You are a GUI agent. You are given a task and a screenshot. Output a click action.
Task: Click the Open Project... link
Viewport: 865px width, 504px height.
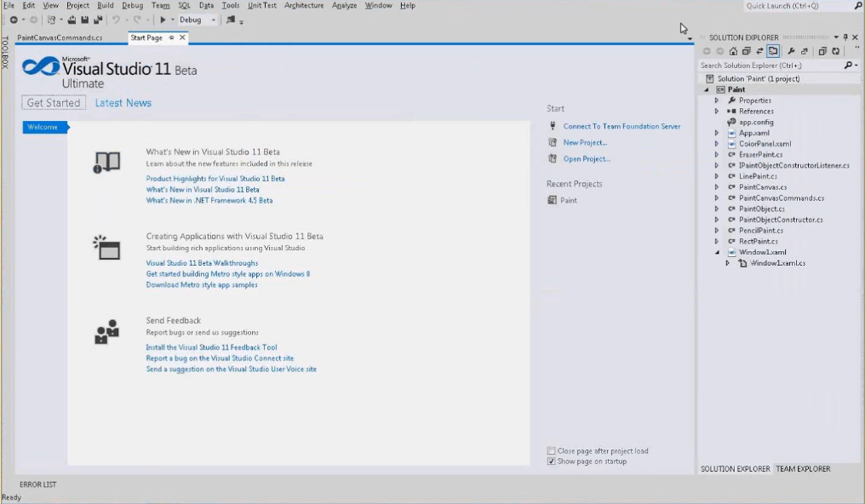point(587,159)
